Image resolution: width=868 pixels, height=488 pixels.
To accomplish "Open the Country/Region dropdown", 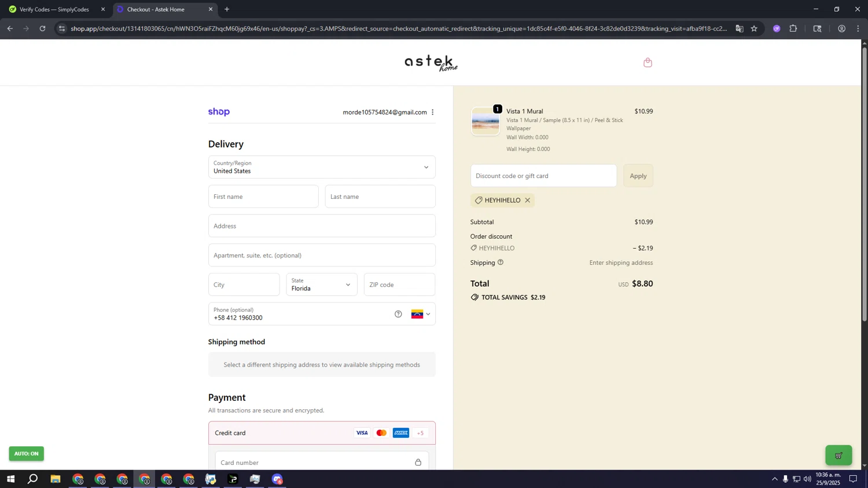I will 322,167.
